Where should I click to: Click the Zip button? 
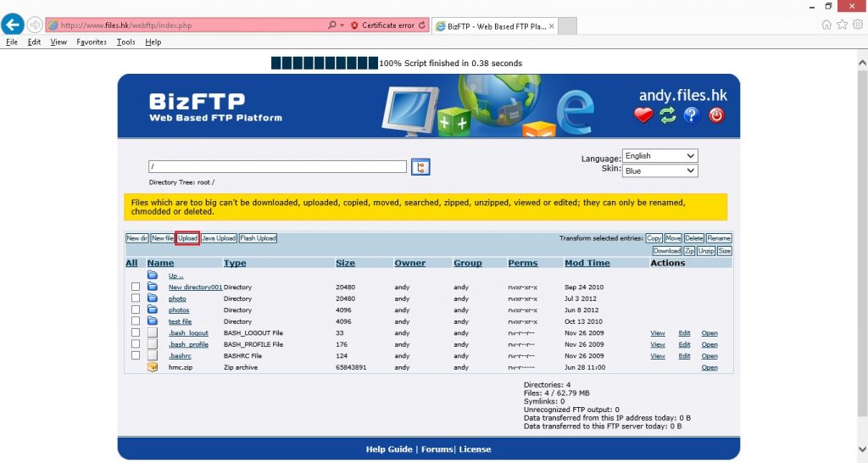click(x=689, y=251)
